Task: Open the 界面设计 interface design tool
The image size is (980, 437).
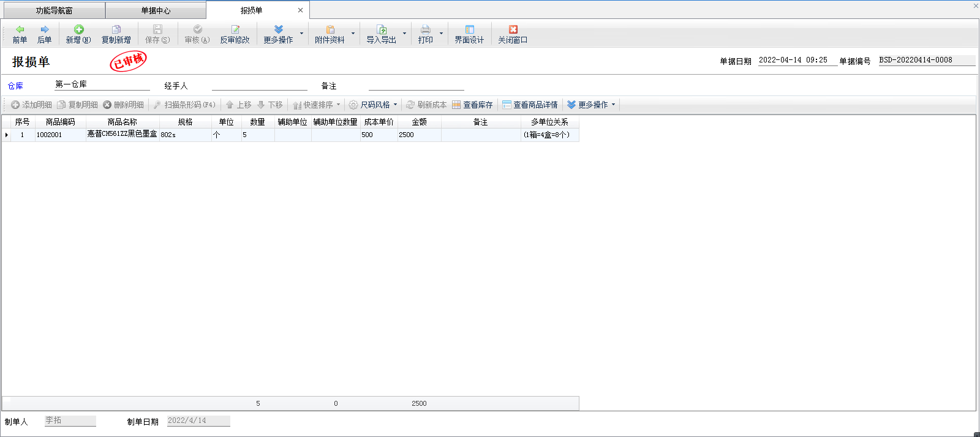Action: (x=469, y=34)
